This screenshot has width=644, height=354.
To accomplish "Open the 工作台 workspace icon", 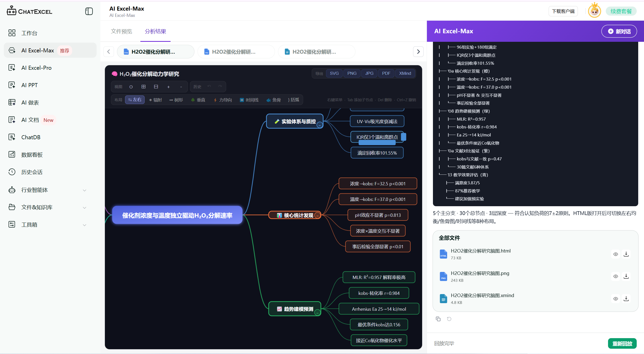I will tap(12, 33).
